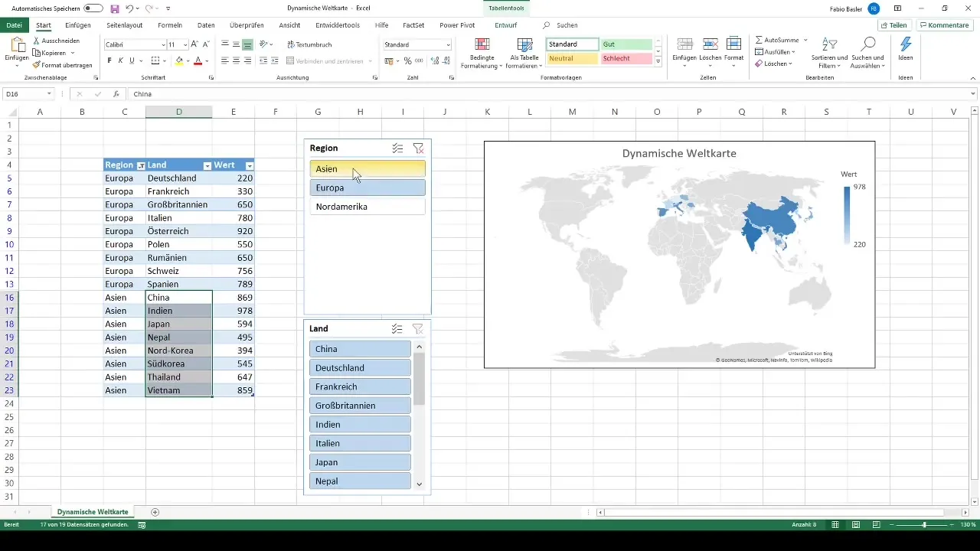Click the fill color bucket icon

(179, 60)
